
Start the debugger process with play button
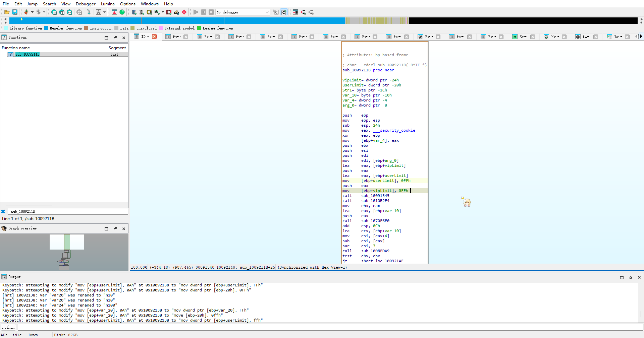[196, 12]
